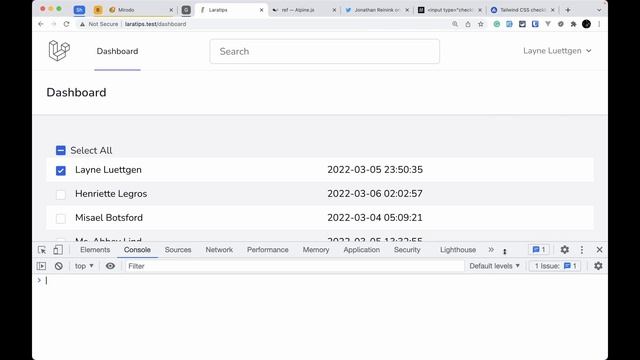Click the laratips.test address bar URL
Screen dimensions: 640x360
156,24
